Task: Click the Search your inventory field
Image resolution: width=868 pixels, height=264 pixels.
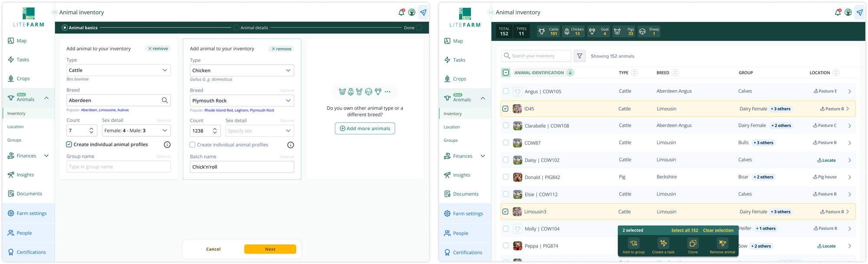Action: tap(536, 56)
